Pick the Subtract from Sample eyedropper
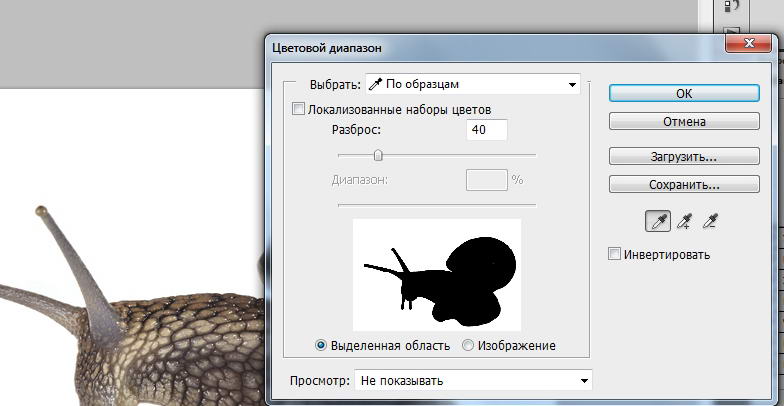Viewport: 784px width, 406px height. pos(711,222)
